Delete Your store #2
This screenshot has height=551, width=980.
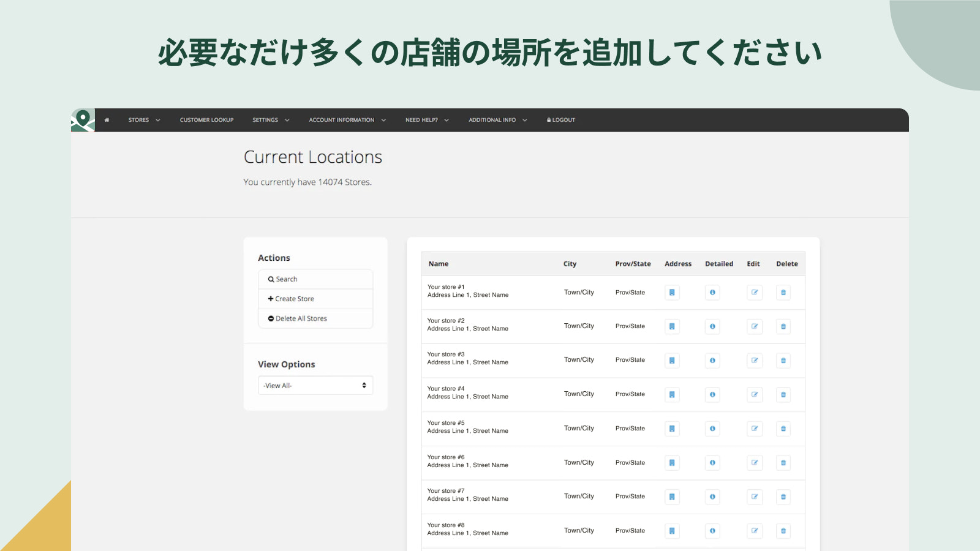783,326
